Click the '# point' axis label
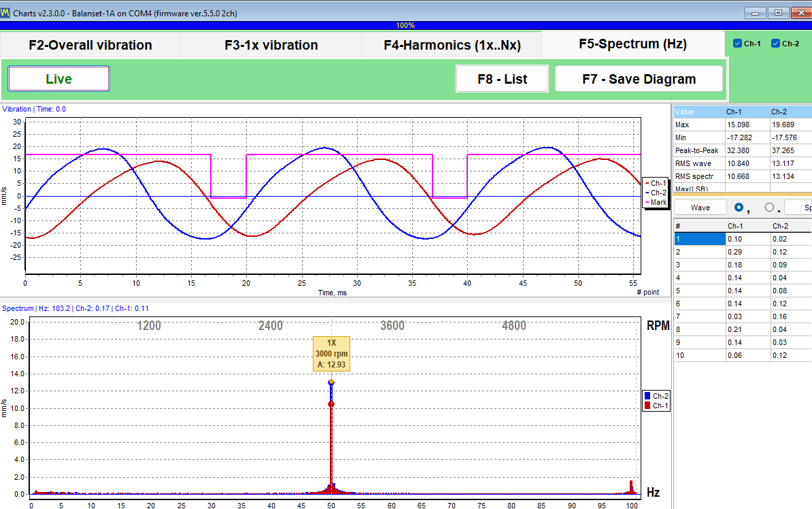The width and height of the screenshot is (812, 509). tap(647, 292)
